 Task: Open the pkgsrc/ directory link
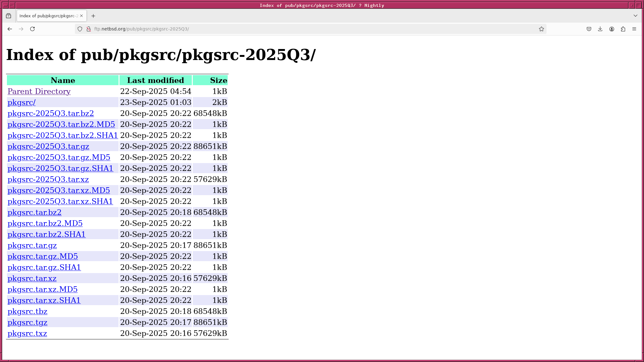[21, 102]
